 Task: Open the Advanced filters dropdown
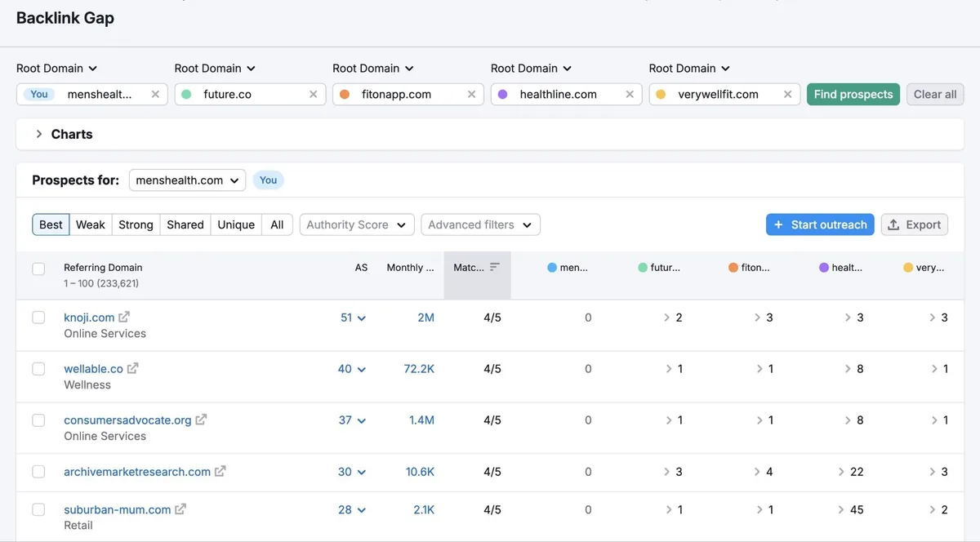[x=480, y=224]
